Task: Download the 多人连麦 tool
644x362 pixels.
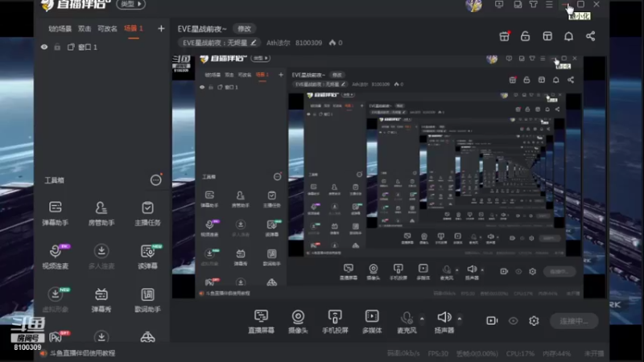Action: tap(101, 257)
